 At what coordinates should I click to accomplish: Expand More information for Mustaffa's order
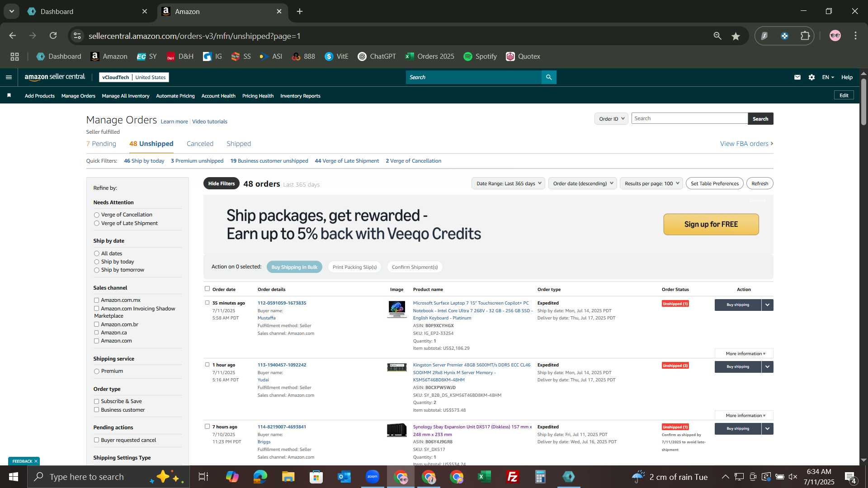click(744, 354)
